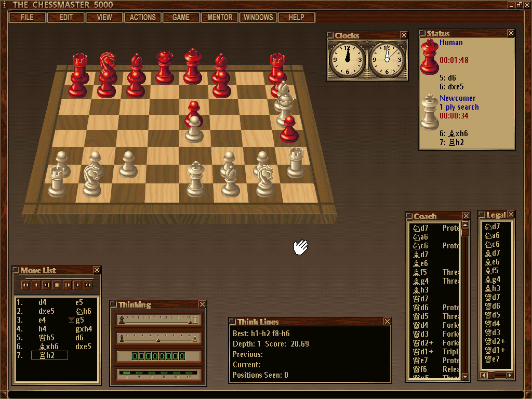Viewport: 532px width, 399px height.
Task: Jump to start of game in Move List
Action: tap(25, 285)
